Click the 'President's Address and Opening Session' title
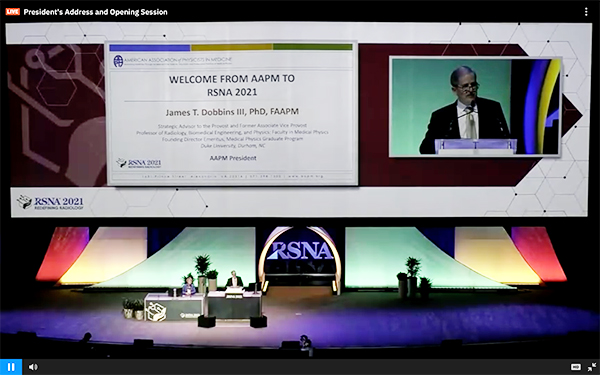The width and height of the screenshot is (600, 375). (96, 12)
